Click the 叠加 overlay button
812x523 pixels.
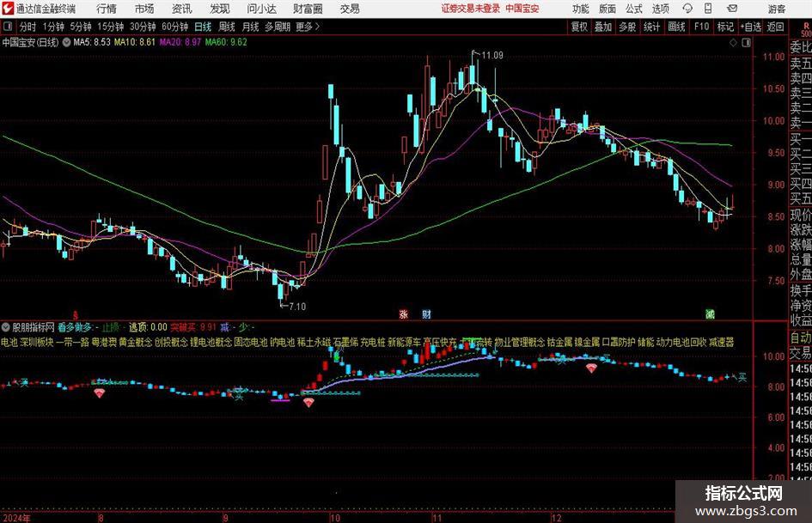click(603, 27)
